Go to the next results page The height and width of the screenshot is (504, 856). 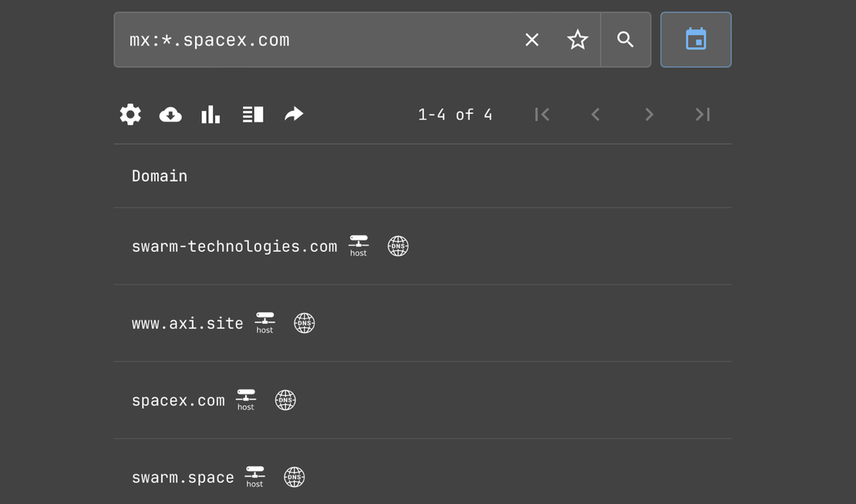[x=649, y=114]
